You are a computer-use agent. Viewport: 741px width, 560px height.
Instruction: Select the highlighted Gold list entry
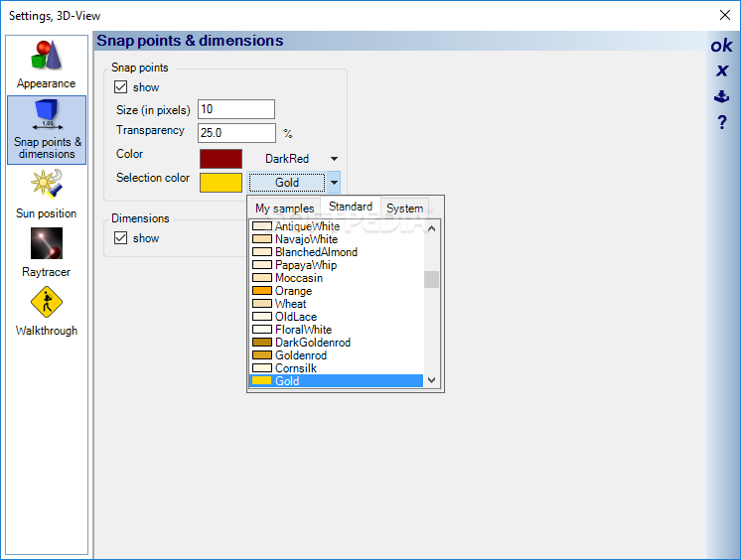(x=336, y=381)
